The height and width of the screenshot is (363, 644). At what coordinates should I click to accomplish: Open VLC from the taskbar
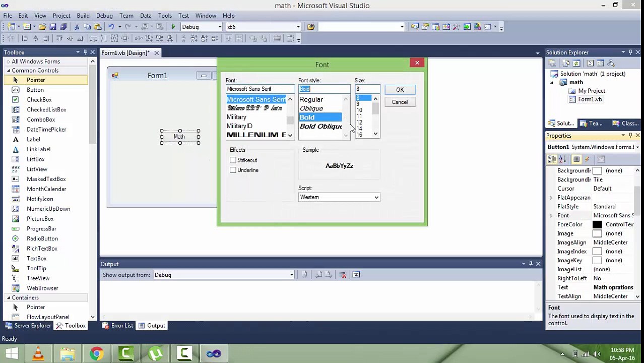tap(38, 353)
